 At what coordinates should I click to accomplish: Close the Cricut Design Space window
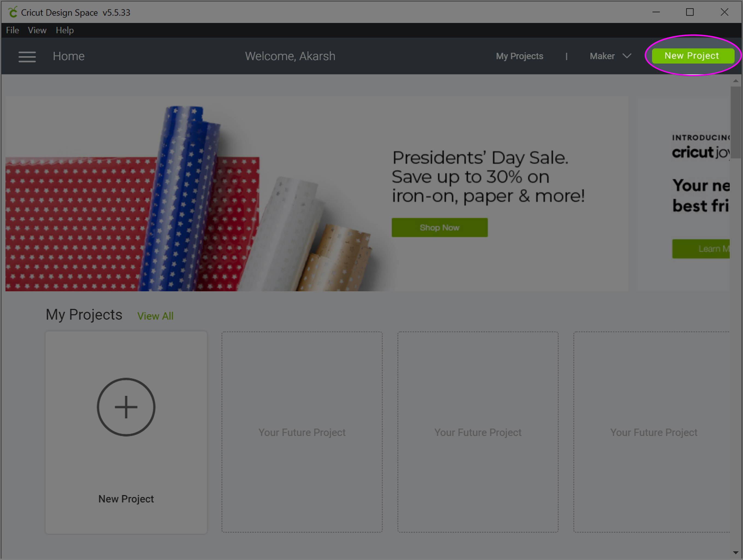724,12
